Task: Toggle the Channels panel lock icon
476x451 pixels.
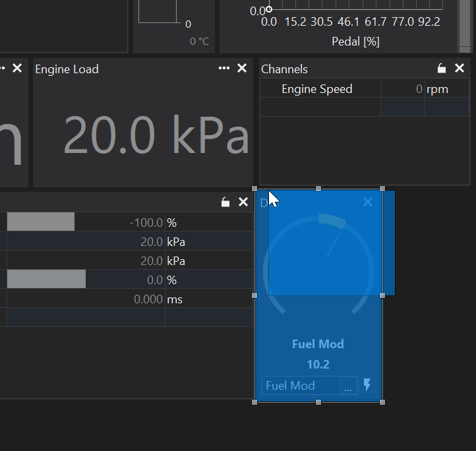Action: coord(442,69)
